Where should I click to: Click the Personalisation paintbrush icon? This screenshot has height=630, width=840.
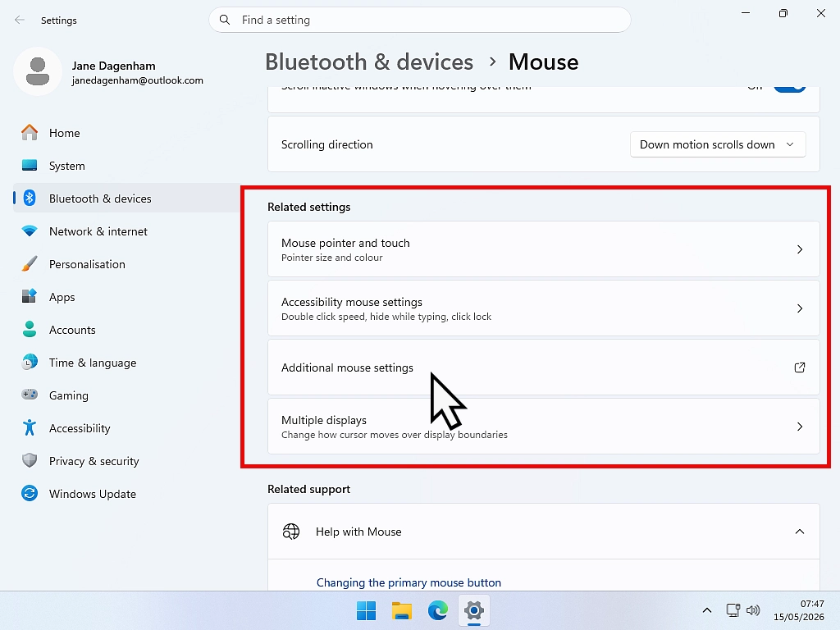tap(30, 263)
